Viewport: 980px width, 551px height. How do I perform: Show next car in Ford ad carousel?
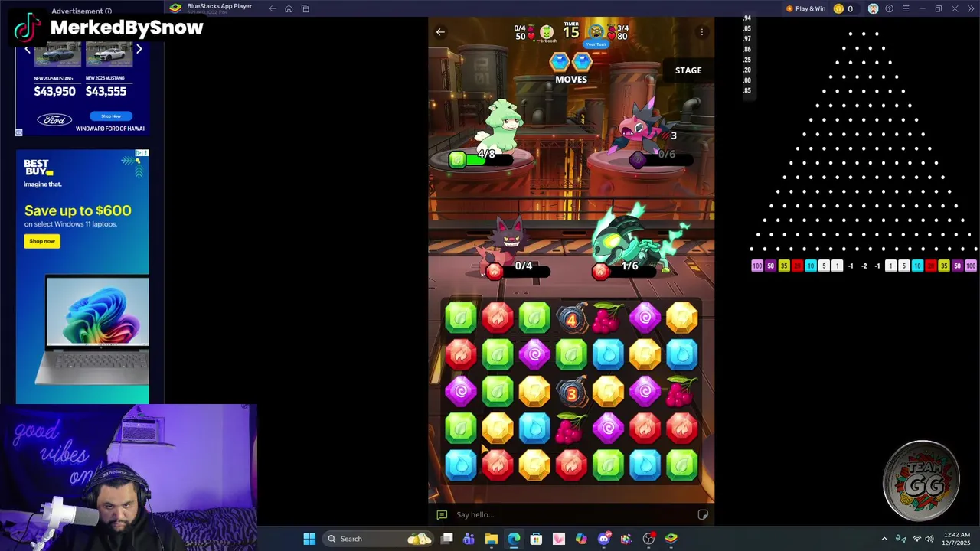(x=139, y=50)
